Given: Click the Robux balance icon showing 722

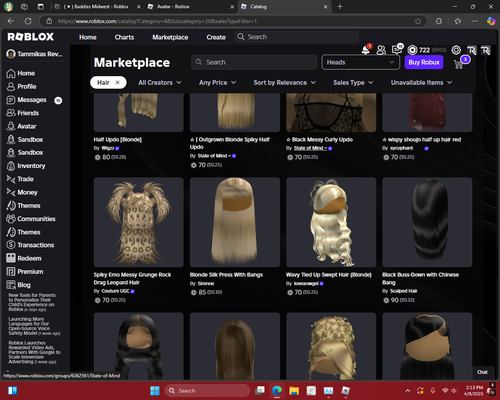Looking at the screenshot, I should pos(412,50).
